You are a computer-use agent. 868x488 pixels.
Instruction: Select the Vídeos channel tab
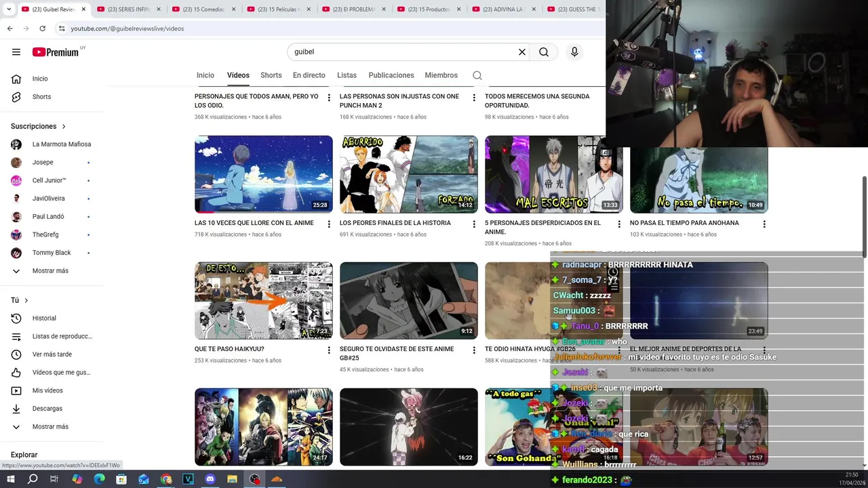click(238, 75)
